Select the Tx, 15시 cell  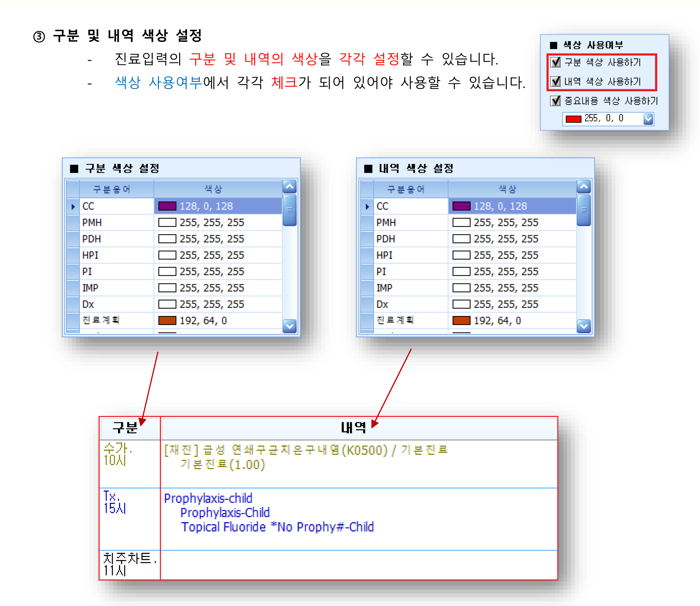tap(130, 519)
